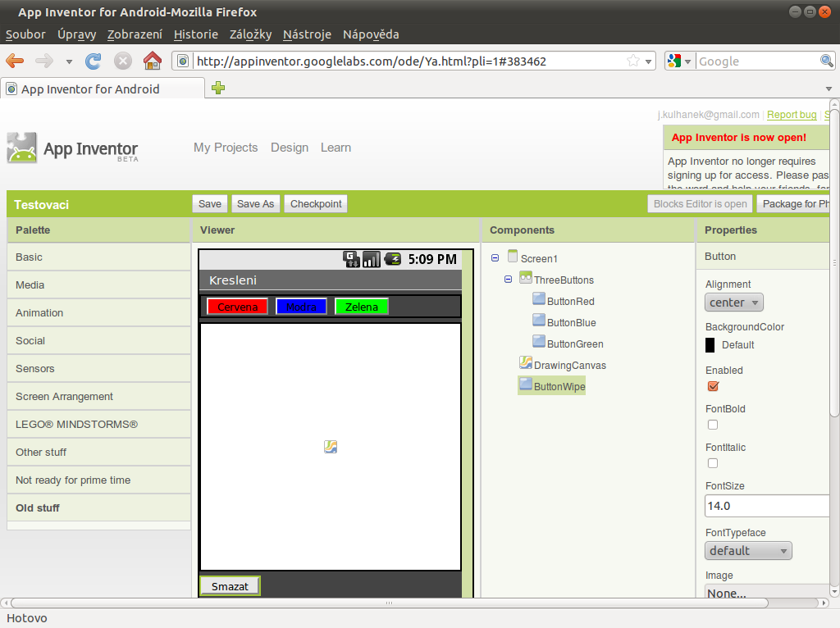The image size is (840, 628).
Task: Open the Zobrazení menu
Action: click(x=135, y=34)
